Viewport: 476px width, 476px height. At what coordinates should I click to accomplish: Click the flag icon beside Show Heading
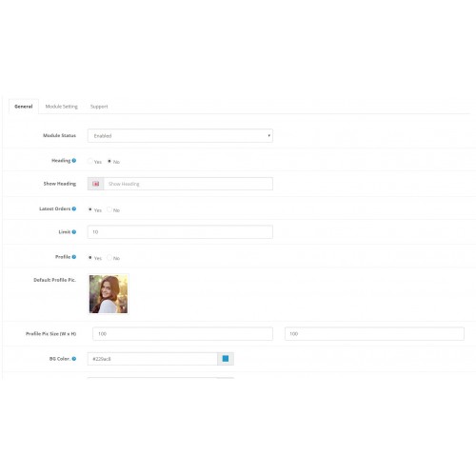96,184
